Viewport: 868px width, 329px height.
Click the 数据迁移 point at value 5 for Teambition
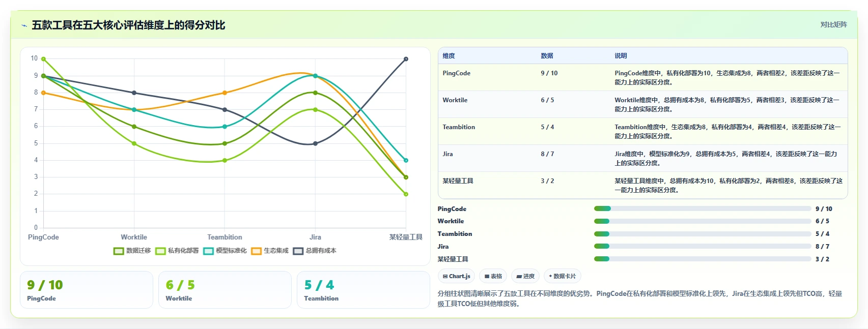(225, 143)
